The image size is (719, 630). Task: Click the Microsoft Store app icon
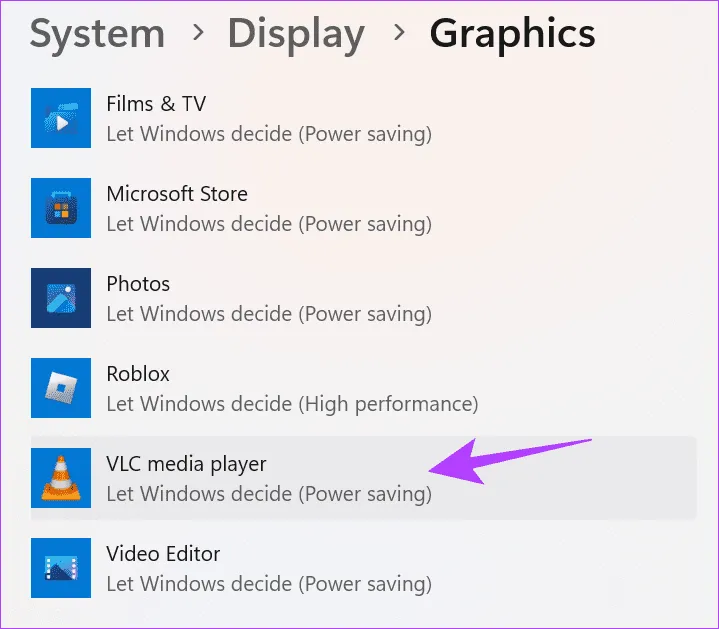coord(61,208)
